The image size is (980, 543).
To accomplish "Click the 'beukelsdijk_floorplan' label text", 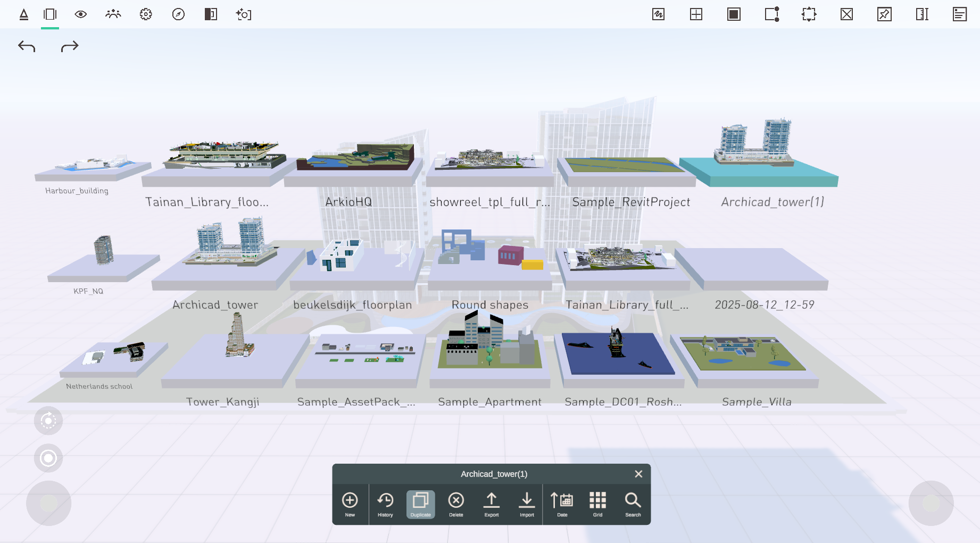I will pos(353,305).
